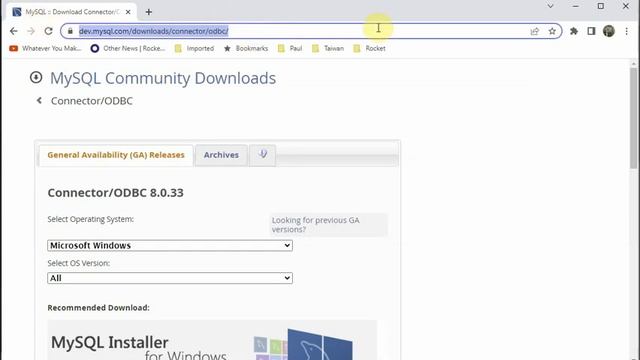The width and height of the screenshot is (640, 360).
Task: View site info via padlock icon
Action: [70, 31]
